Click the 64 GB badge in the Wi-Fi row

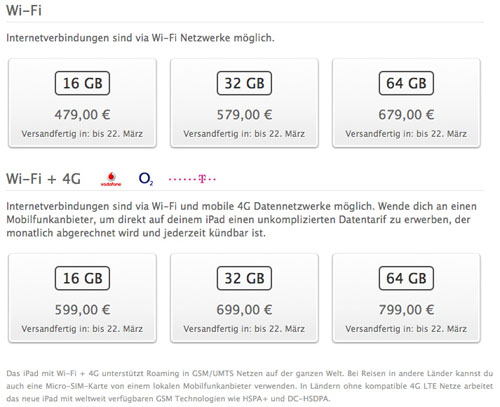[406, 83]
